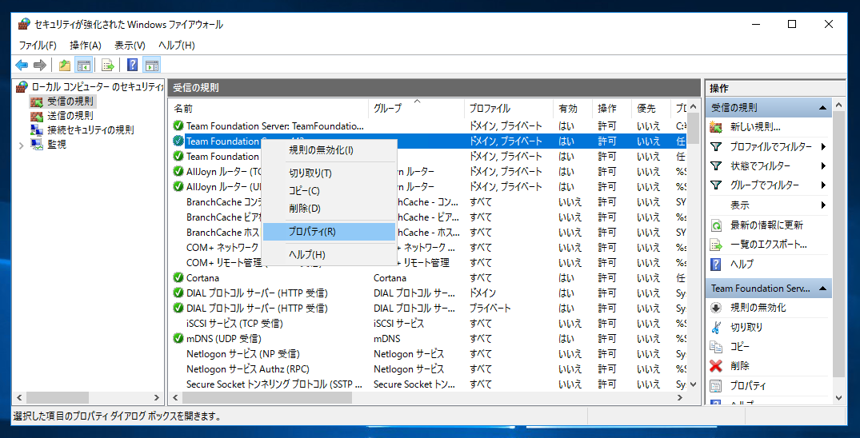Open the ヘルプ(H) menu in menu bar
Image resolution: width=860 pixels, height=438 pixels.
(177, 45)
